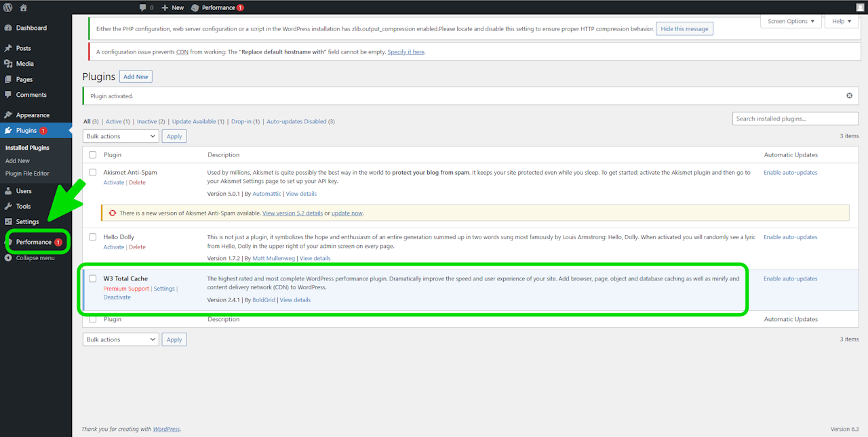Screen dimensions: 868x437
Task: Check the W3 Total Cache checkbox
Action: [93, 278]
